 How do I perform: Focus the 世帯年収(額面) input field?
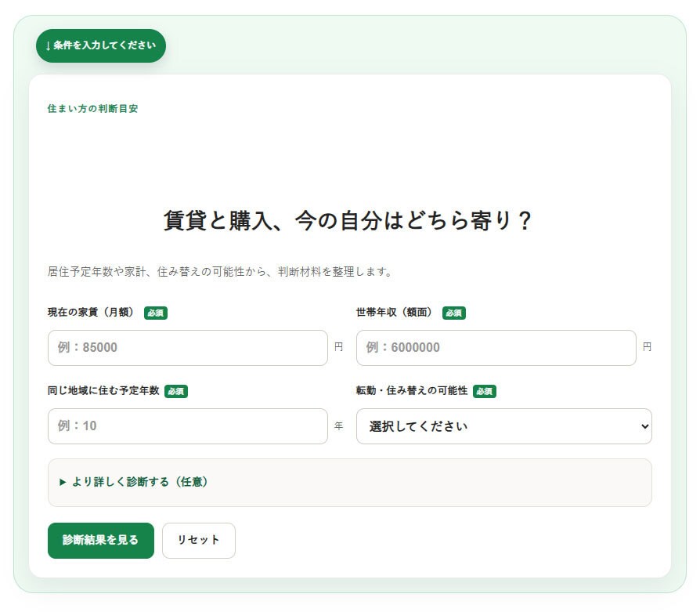click(x=496, y=348)
